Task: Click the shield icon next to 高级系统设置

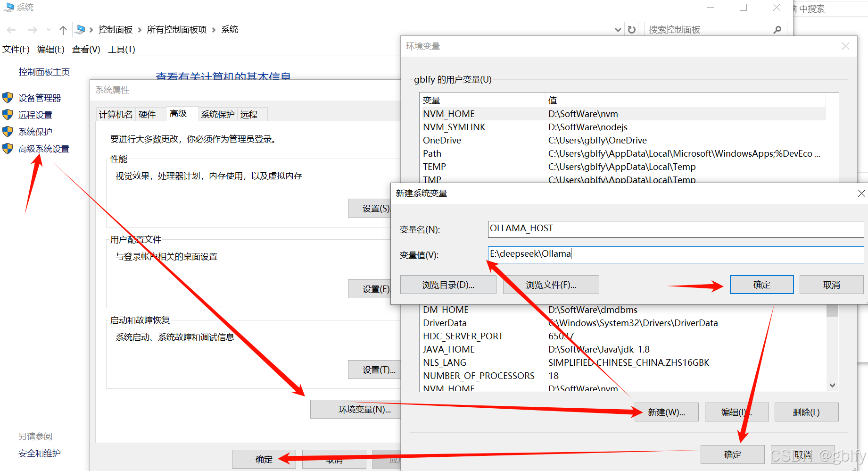Action: 8,149
